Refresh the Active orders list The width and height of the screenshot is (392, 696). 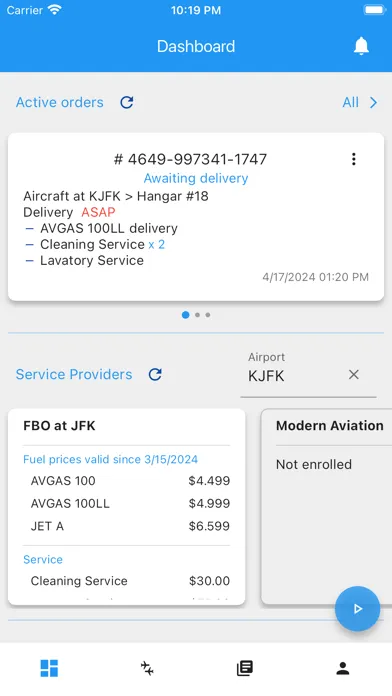click(x=127, y=103)
